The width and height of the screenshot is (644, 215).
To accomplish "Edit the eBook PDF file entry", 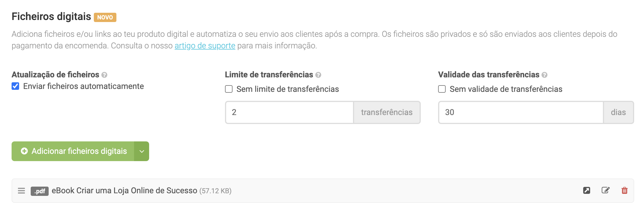I will tap(605, 190).
